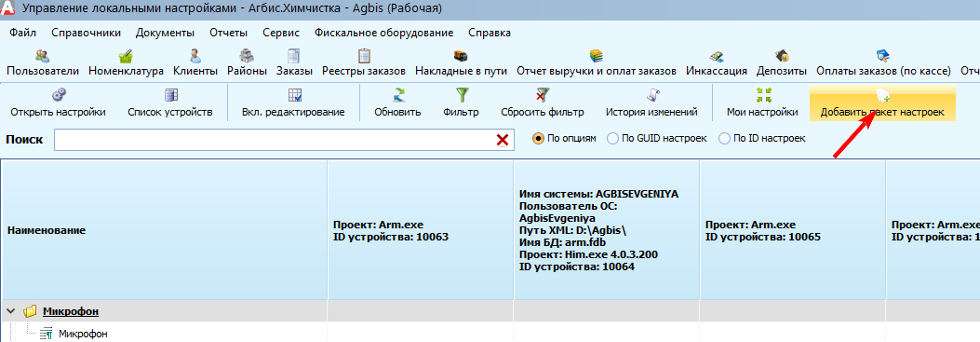The width and height of the screenshot is (980, 342).
Task: Click Добавить пакет настроек button
Action: 882,103
